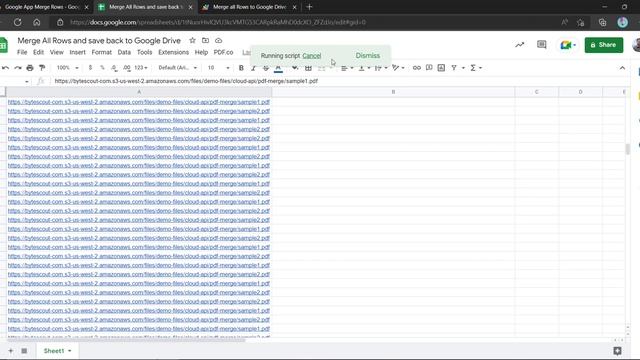Toggle strikethrough formatting
640x360 pixels.
(266, 68)
